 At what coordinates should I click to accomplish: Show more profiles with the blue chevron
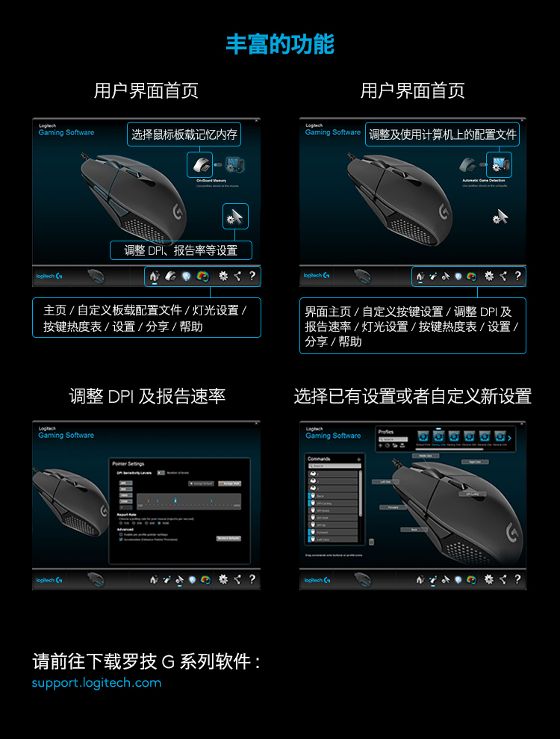coord(509,439)
